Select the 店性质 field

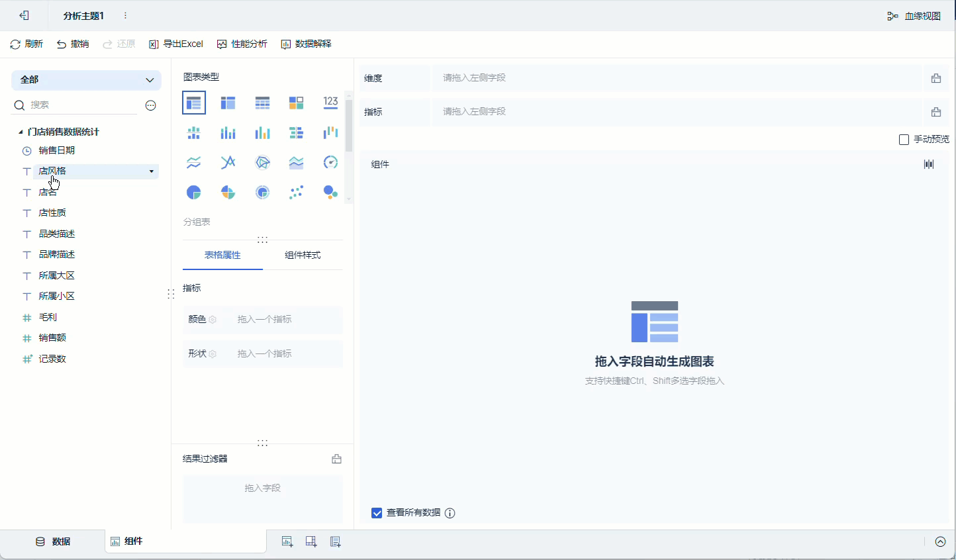[52, 213]
